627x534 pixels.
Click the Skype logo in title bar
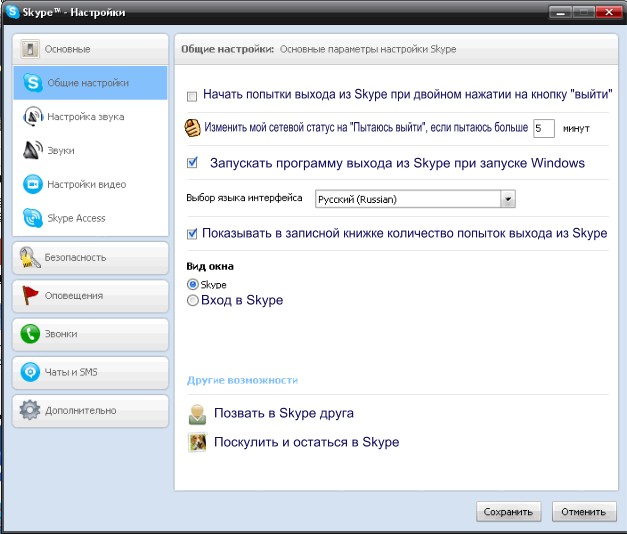tap(12, 12)
